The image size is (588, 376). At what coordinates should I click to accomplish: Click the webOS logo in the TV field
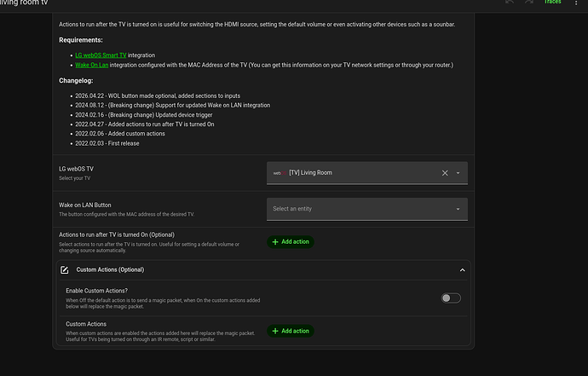[280, 173]
